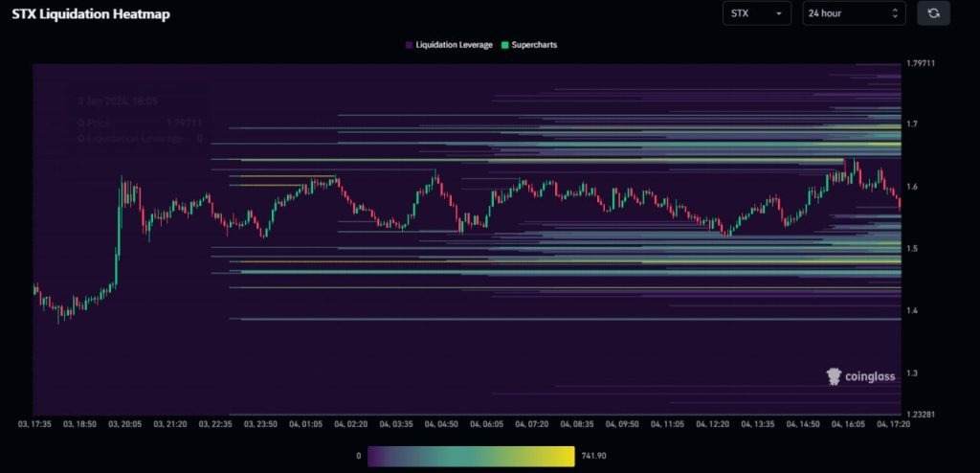Click the 03, 21:20 time axis label
Viewport: 980px width, 473px height.
(x=170, y=424)
